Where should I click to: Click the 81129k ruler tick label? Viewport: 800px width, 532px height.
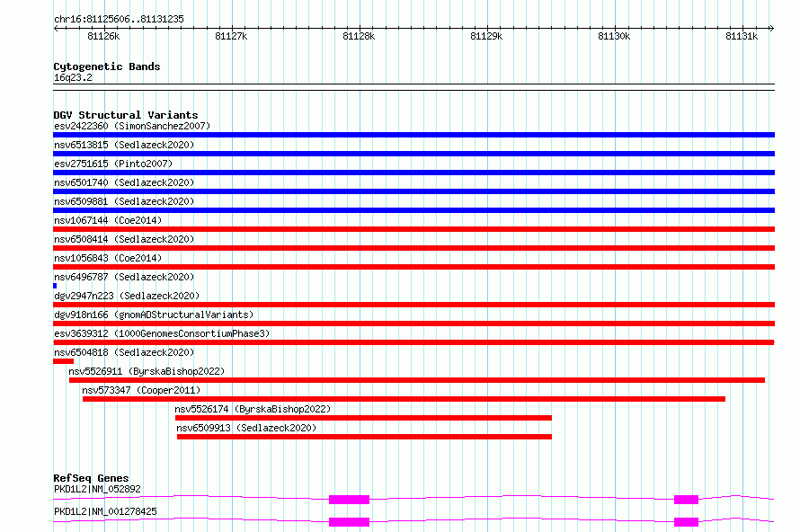(486, 36)
